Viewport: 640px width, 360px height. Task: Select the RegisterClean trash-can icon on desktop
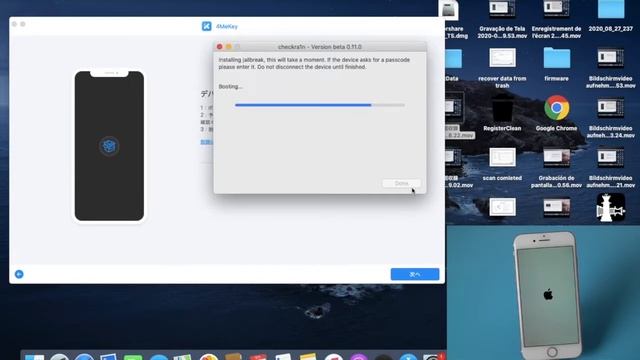502,107
